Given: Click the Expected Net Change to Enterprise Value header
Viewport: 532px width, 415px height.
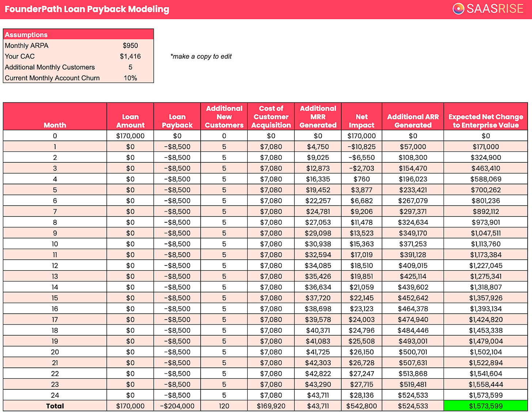Looking at the screenshot, I should tap(486, 117).
